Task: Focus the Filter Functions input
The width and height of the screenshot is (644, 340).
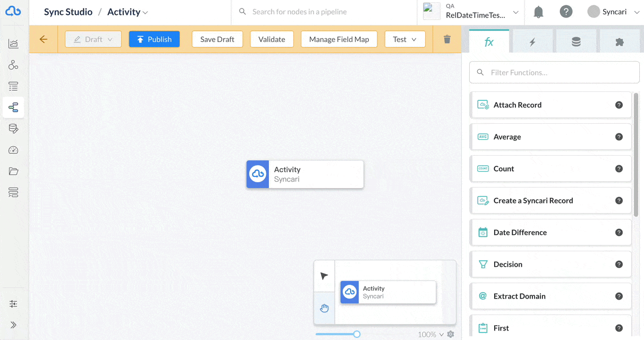Action: (x=554, y=72)
